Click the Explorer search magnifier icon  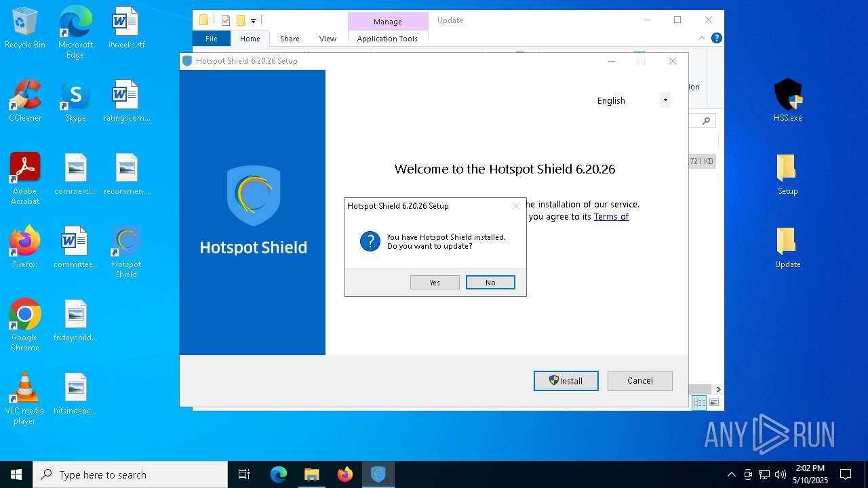pos(706,121)
